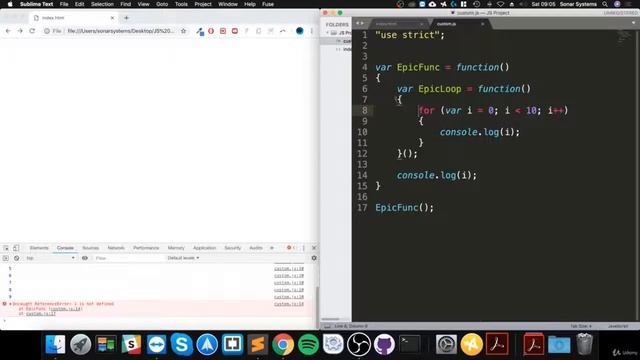Viewport: 640px width, 360px height.
Task: Click the red Opera-style extension icon
Action: 211,31
